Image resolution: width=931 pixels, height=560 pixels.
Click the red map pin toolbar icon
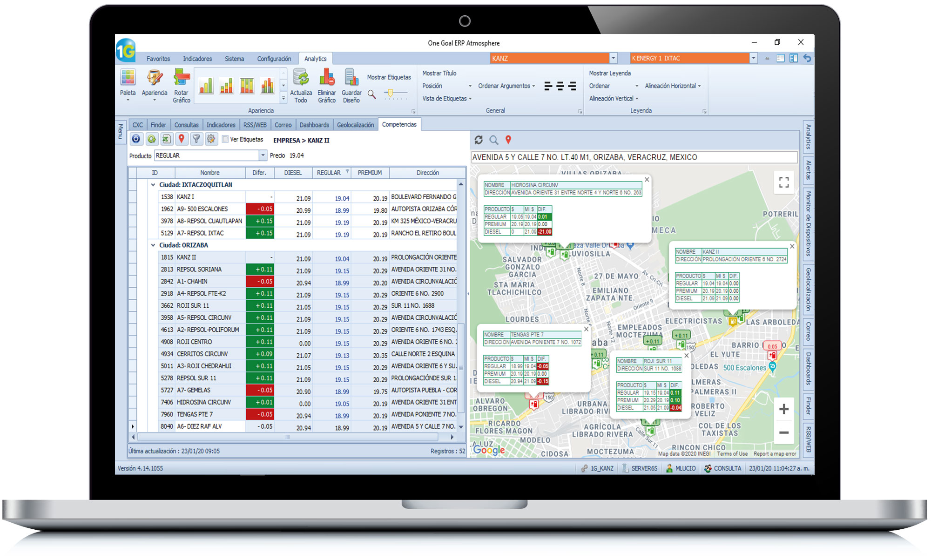coord(182,139)
